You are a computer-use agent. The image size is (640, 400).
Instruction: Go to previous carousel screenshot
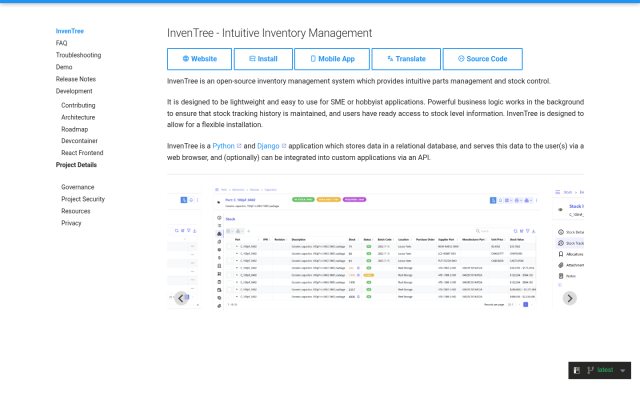pos(181,298)
